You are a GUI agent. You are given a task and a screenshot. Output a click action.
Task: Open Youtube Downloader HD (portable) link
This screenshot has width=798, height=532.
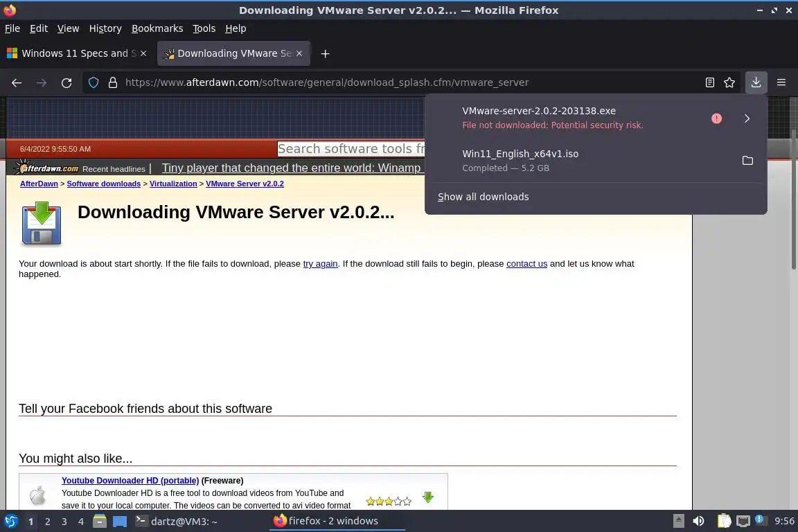pos(130,481)
